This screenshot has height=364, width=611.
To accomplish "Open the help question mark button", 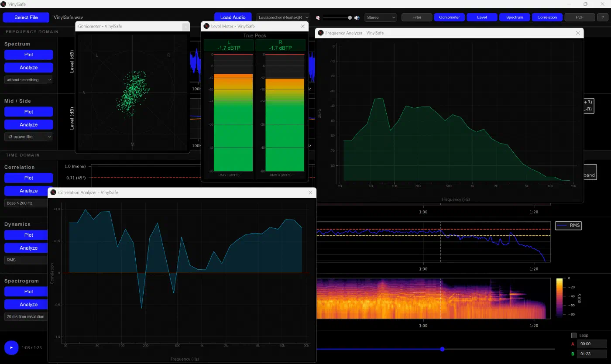I will 602,17.
